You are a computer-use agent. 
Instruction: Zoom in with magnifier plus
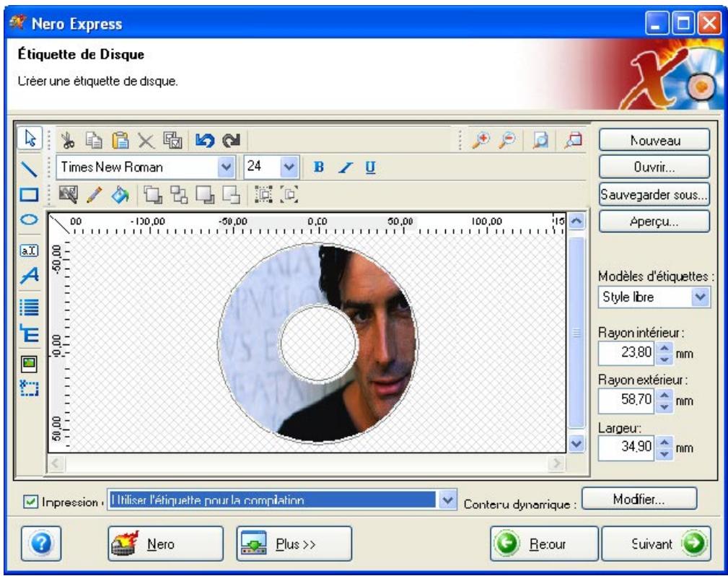pos(481,140)
